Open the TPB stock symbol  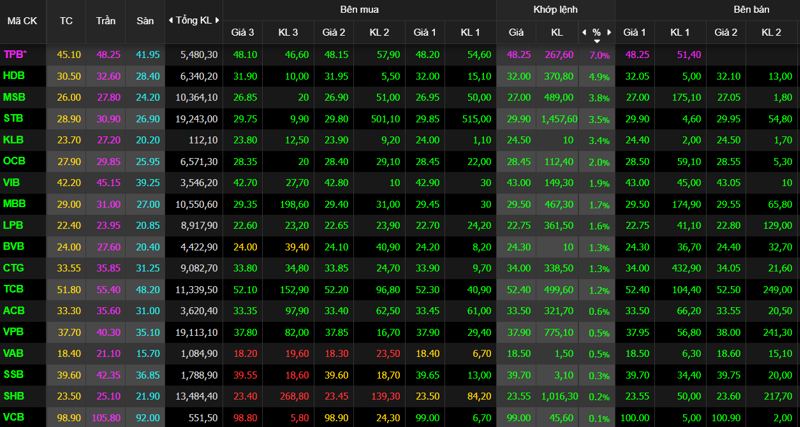(x=15, y=54)
